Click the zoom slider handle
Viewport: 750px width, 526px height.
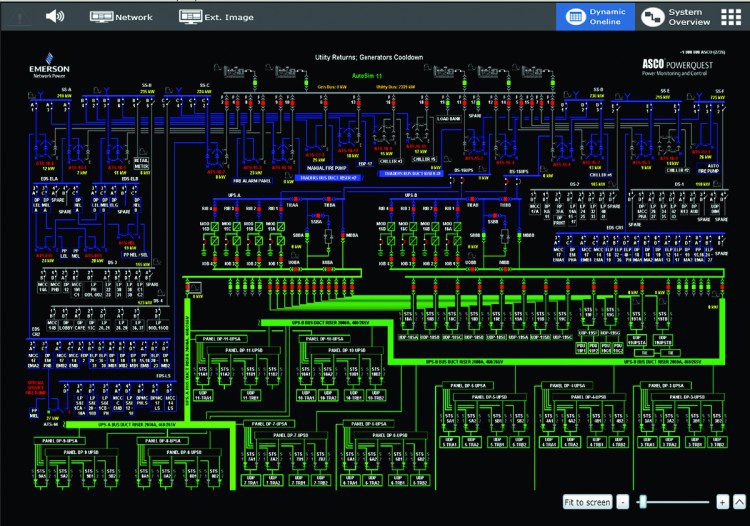pos(643,501)
